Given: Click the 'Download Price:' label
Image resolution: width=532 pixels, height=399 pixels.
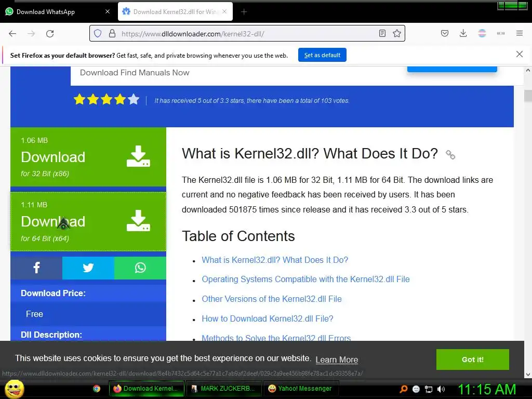Looking at the screenshot, I should [x=54, y=293].
